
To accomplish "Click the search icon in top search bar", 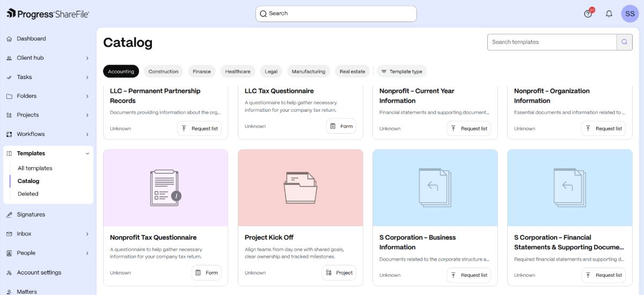I will point(263,13).
